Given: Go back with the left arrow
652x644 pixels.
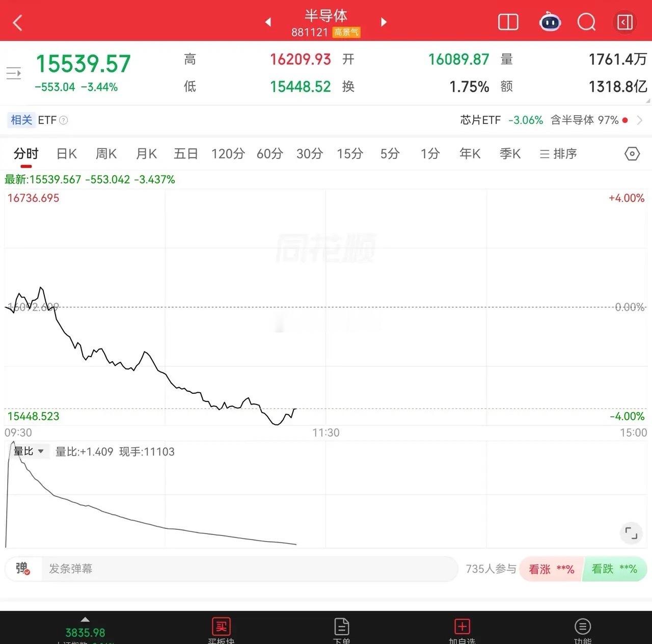Looking at the screenshot, I should click(x=18, y=22).
